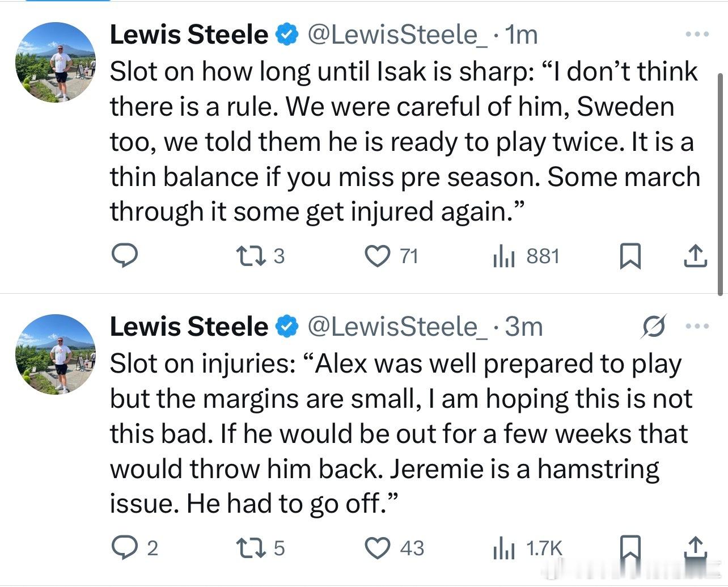Image resolution: width=728 pixels, height=587 pixels.
Task: Open @LewisSteele_ handle on first tweet
Action: click(396, 35)
